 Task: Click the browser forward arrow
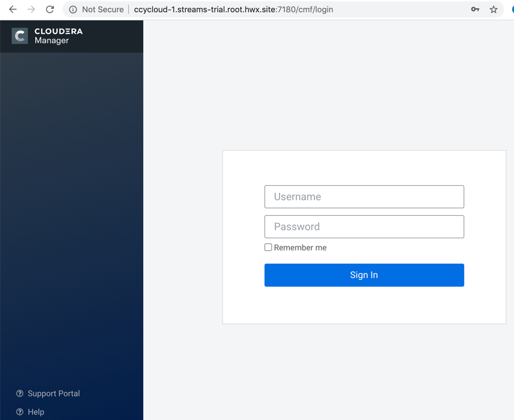pyautogui.click(x=31, y=9)
